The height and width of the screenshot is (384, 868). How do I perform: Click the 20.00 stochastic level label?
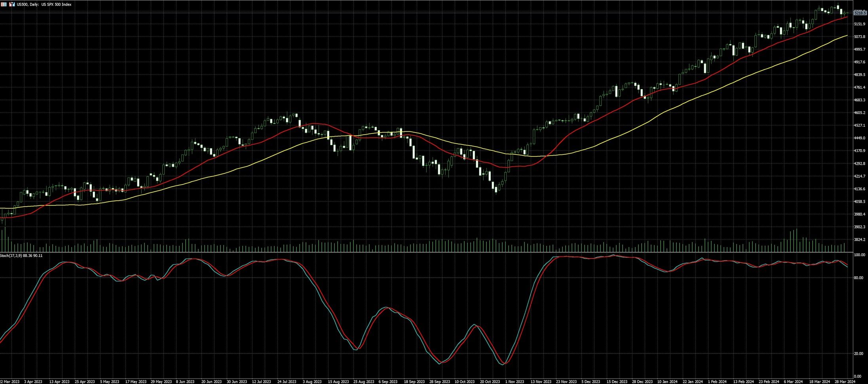point(858,354)
